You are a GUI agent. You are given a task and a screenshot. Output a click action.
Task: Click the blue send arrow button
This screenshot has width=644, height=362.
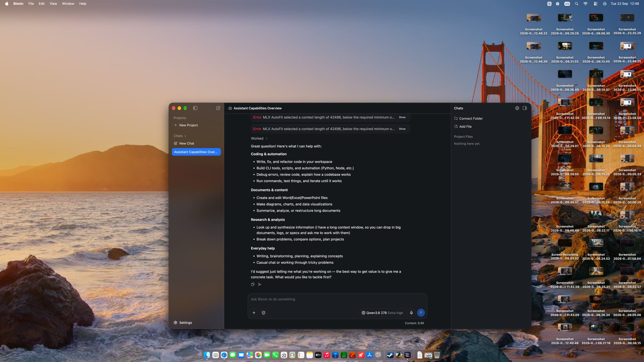421,313
